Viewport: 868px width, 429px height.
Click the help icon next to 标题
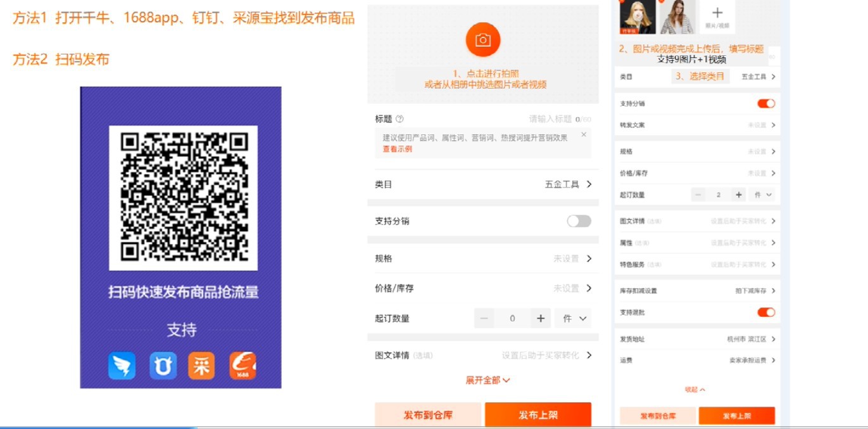tap(399, 119)
